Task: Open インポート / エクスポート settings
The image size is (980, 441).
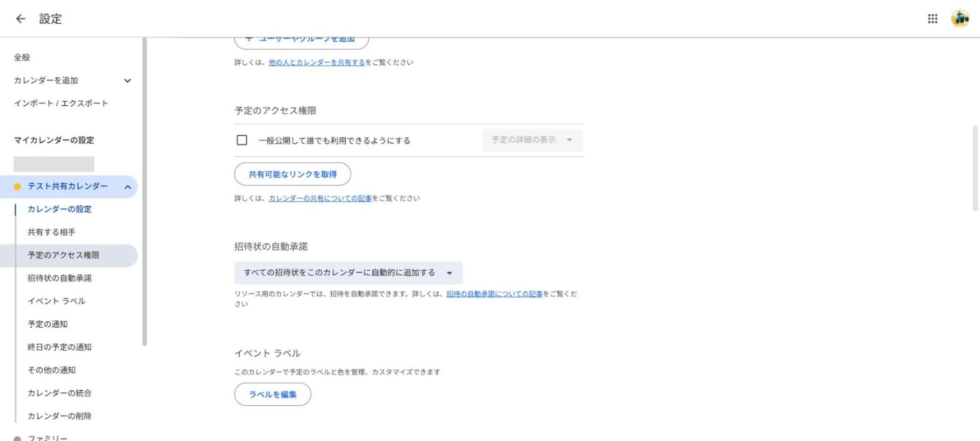Action: coord(61,103)
